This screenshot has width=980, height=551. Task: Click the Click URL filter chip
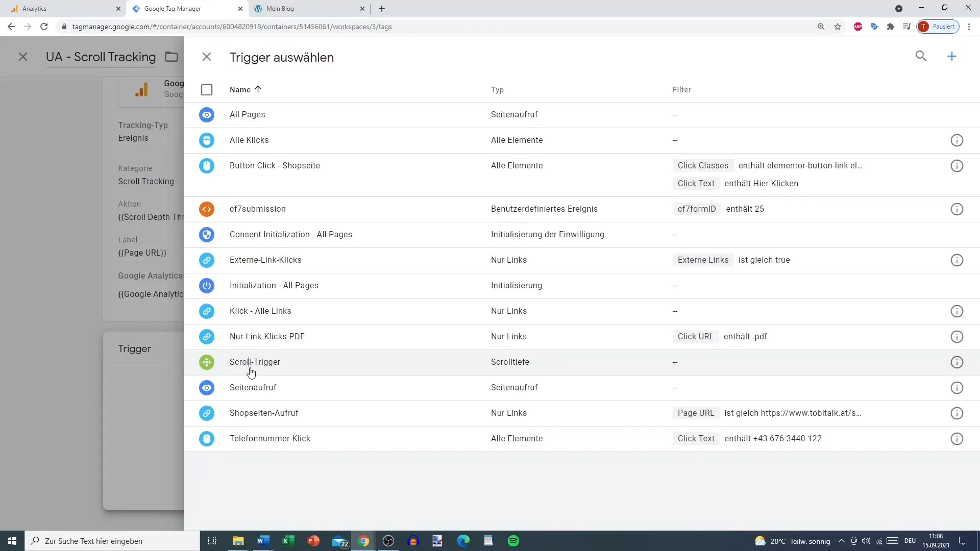[x=695, y=336]
